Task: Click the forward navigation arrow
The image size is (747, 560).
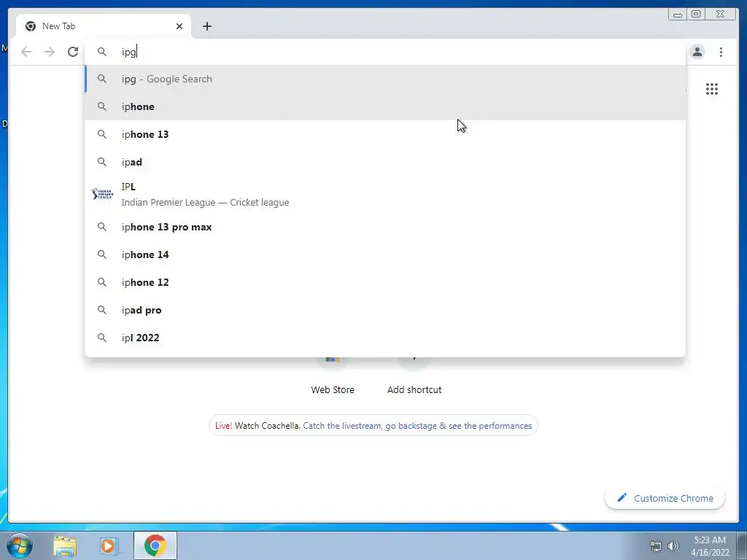Action: 50,52
